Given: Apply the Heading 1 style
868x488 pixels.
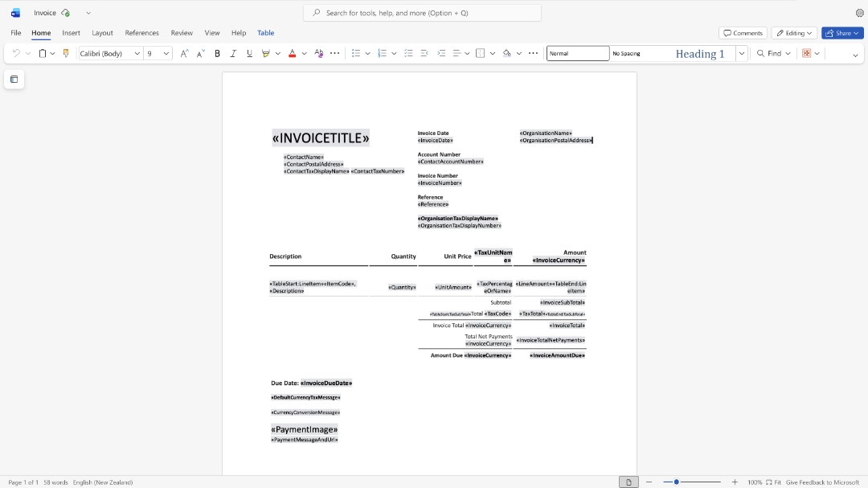Looking at the screenshot, I should click(700, 54).
